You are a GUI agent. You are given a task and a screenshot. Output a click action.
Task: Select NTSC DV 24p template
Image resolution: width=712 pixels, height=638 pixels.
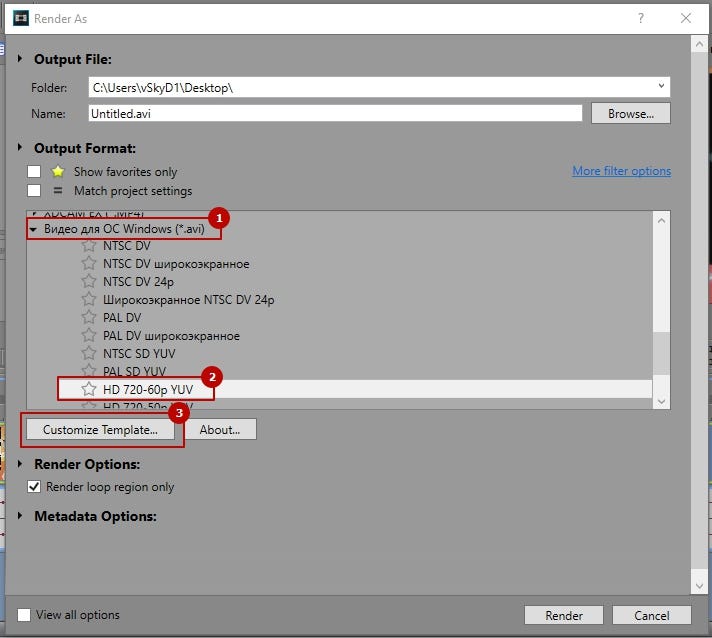138,282
